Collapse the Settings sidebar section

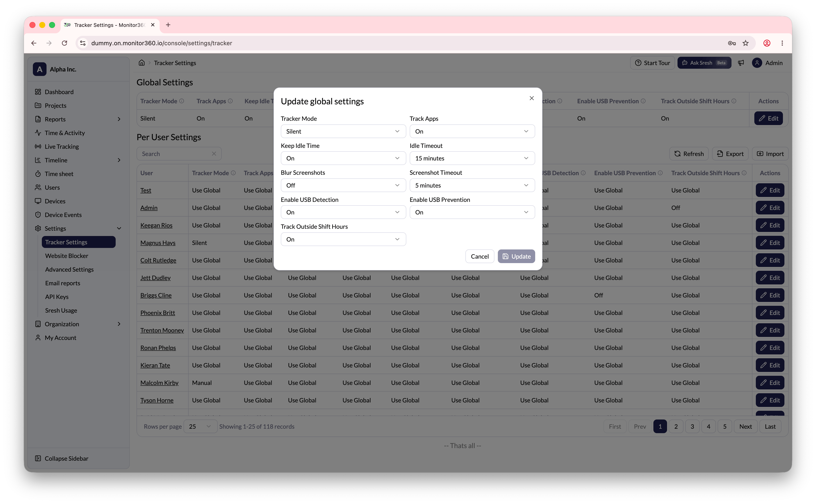[78, 228]
